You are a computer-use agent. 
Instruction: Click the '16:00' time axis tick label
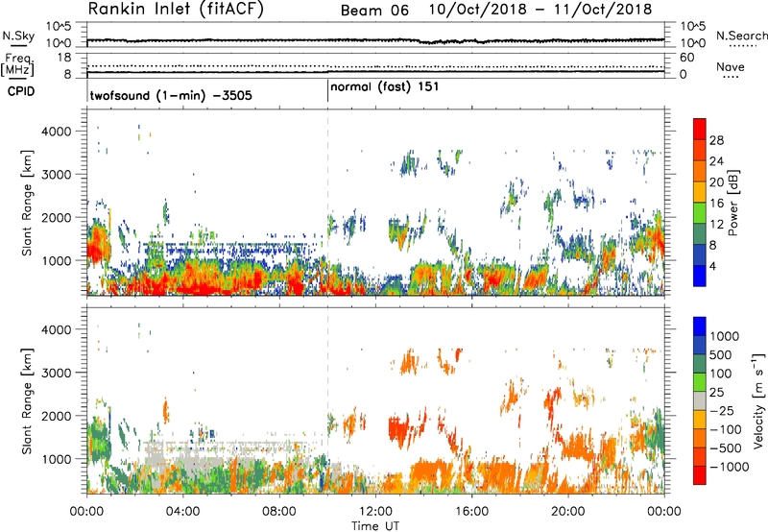coord(471,512)
